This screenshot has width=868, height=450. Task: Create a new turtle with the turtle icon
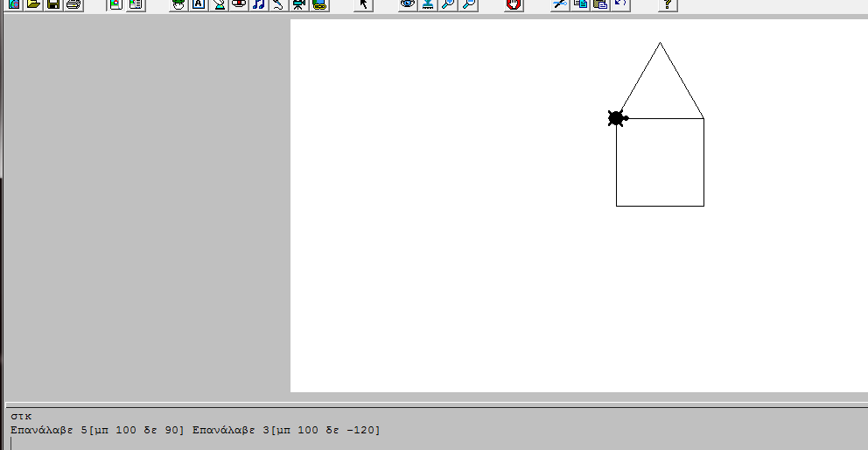click(178, 4)
